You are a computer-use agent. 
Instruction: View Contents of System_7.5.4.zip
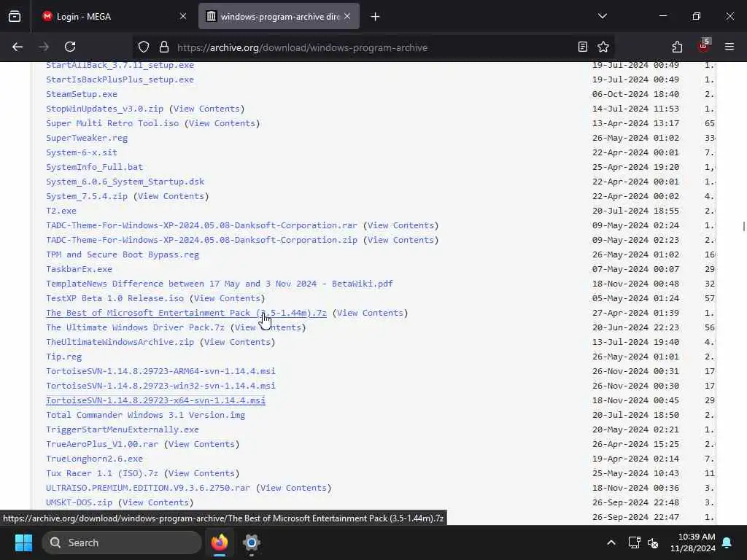click(171, 196)
